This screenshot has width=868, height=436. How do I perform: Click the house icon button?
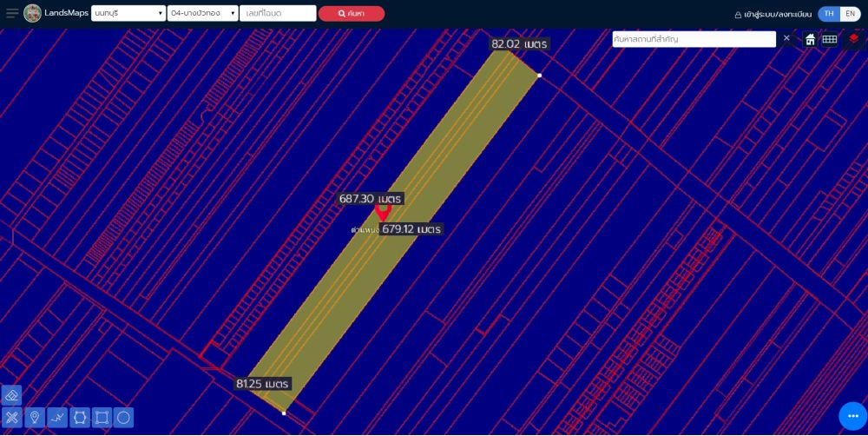click(810, 39)
